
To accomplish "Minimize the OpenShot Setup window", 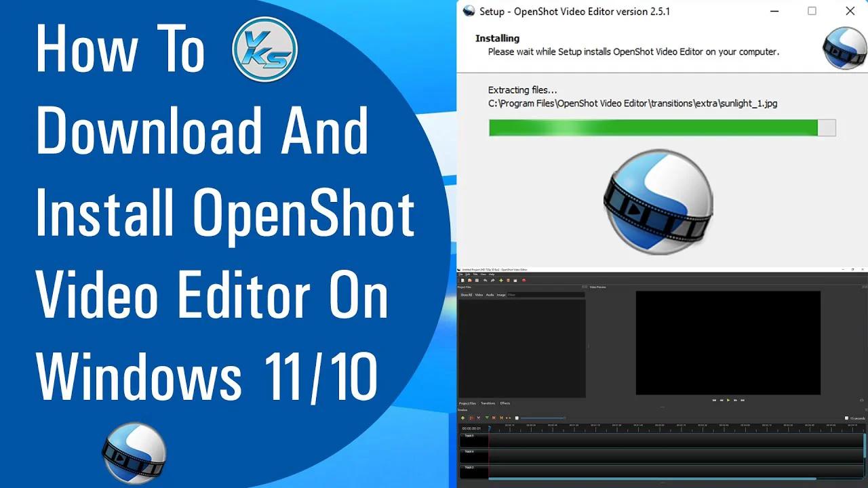I will point(774,11).
